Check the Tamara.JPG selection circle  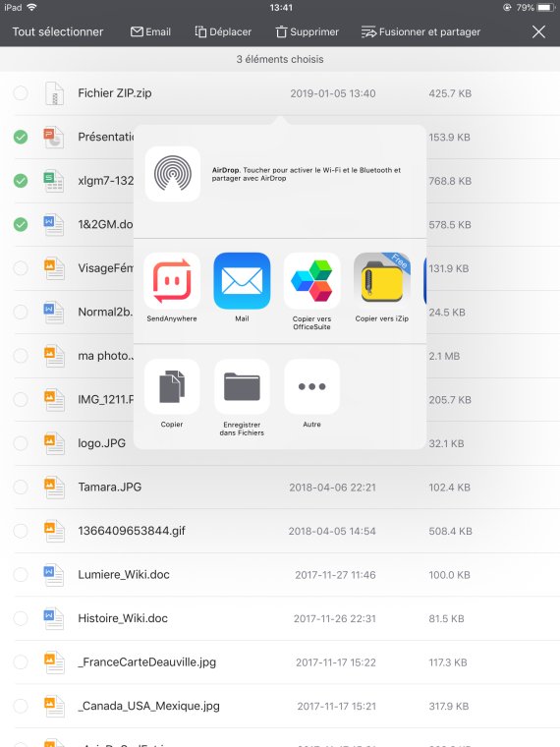click(x=21, y=487)
